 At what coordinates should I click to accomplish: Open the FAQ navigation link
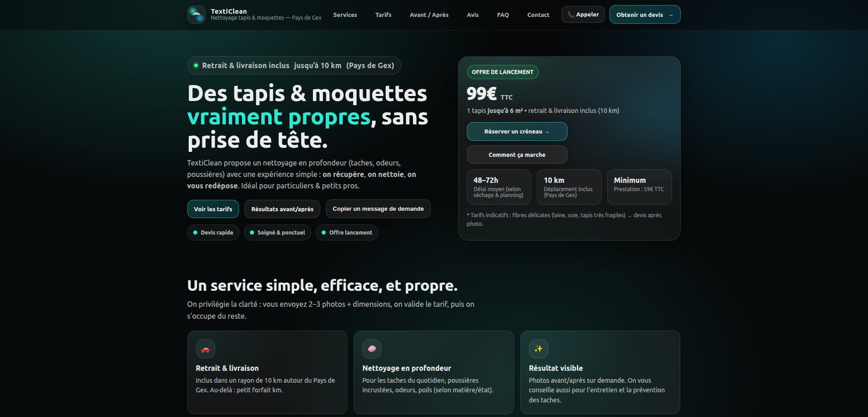tap(503, 15)
